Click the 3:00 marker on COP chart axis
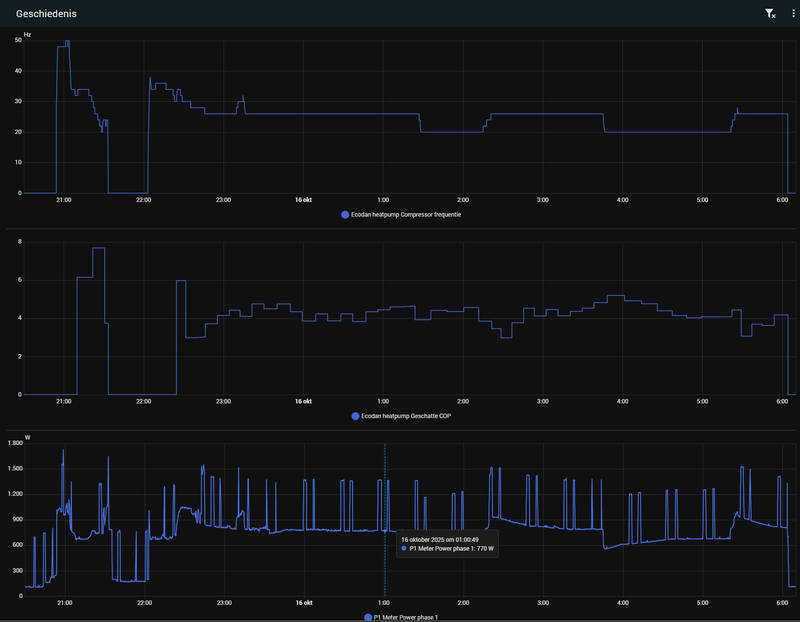The height and width of the screenshot is (622, 800). point(543,402)
